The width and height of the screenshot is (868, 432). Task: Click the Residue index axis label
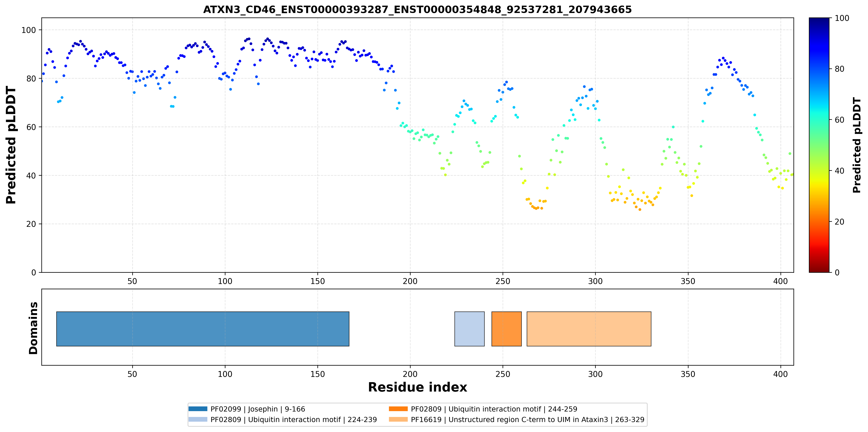coord(418,387)
